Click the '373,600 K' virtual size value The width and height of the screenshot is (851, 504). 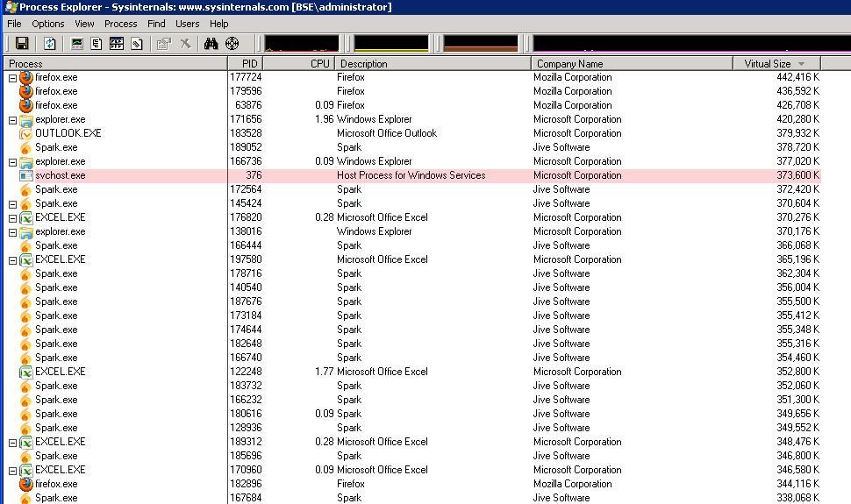[x=797, y=176]
